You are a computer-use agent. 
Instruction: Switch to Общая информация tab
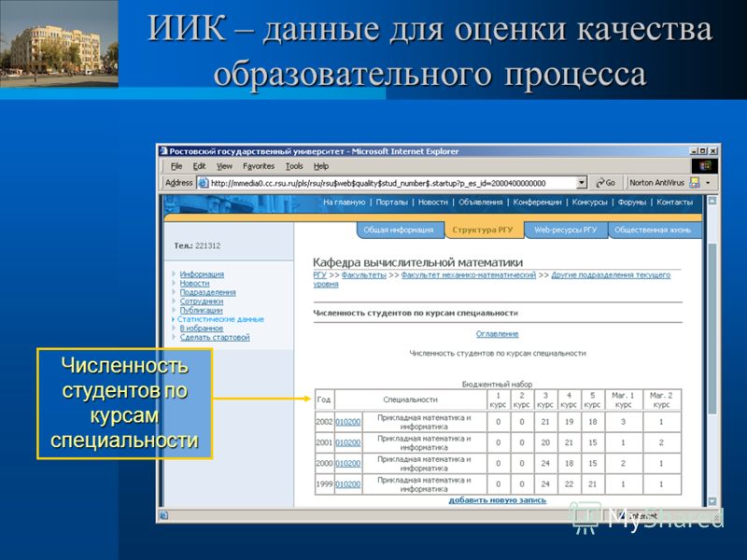tap(399, 230)
